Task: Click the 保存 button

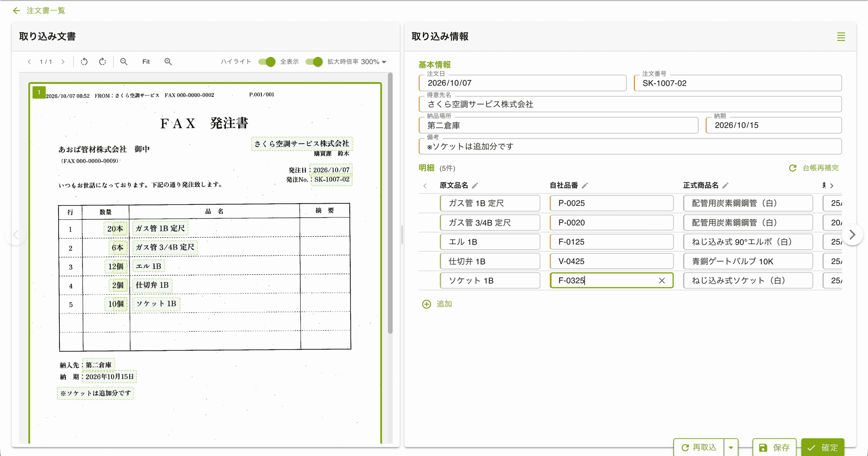Action: [774, 447]
